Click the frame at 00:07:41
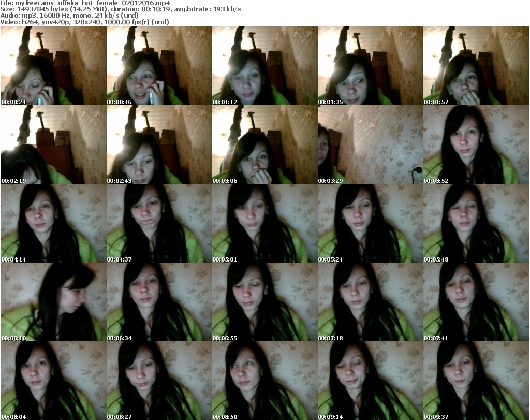This screenshot has height=420, width=530. pos(476,302)
